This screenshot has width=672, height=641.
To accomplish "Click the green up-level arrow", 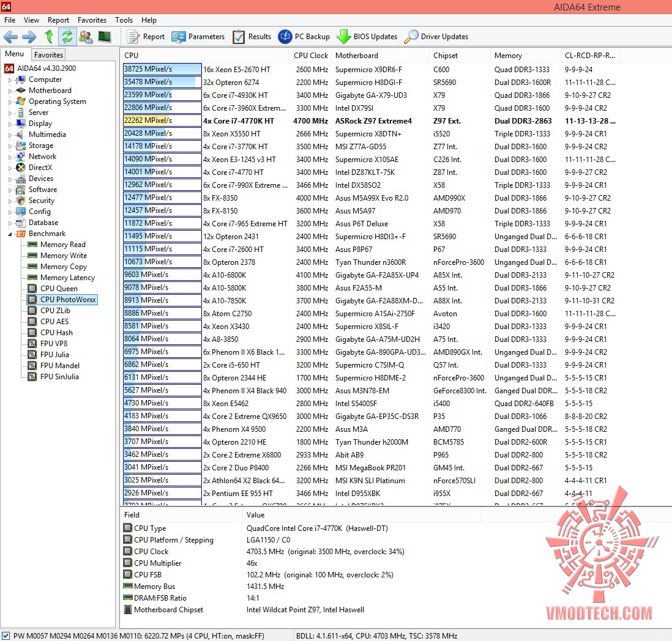I will (x=49, y=37).
